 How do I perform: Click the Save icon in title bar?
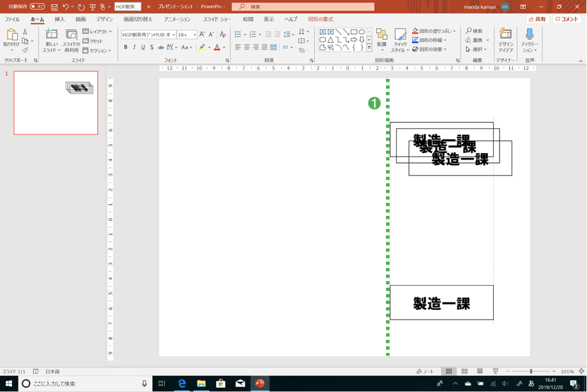coord(55,7)
